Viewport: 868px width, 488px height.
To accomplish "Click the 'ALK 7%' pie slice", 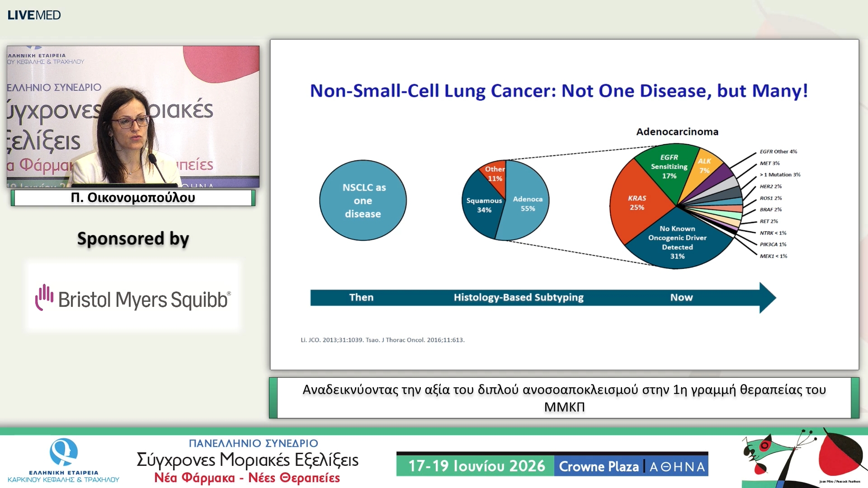I will (x=704, y=166).
